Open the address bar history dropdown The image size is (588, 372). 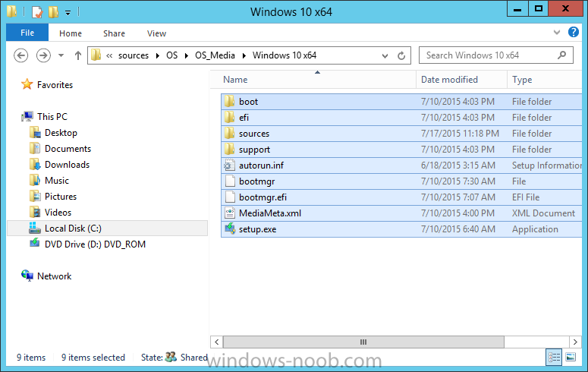385,55
